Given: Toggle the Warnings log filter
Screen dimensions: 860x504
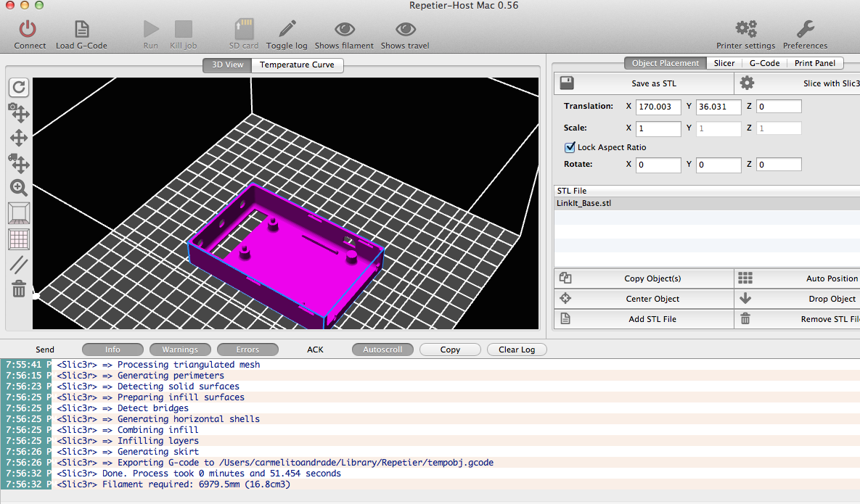Looking at the screenshot, I should (180, 350).
